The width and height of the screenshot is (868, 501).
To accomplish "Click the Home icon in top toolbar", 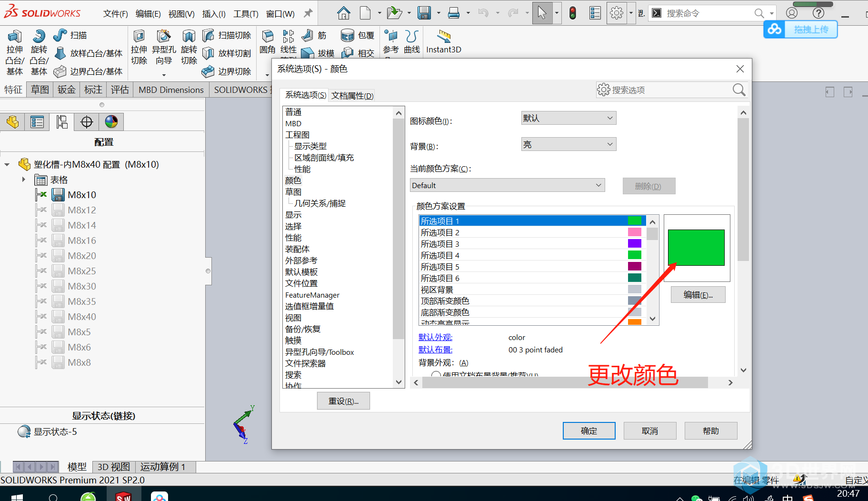I will coord(343,13).
